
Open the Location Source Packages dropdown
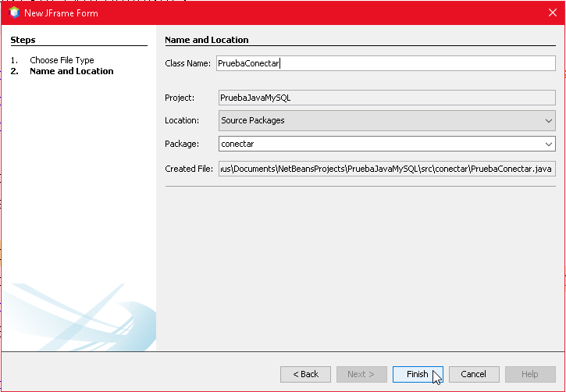tap(387, 120)
